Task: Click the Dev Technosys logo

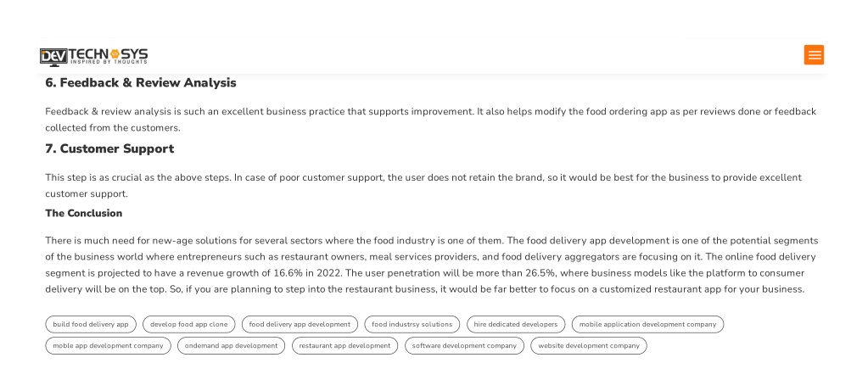Action: [93, 57]
